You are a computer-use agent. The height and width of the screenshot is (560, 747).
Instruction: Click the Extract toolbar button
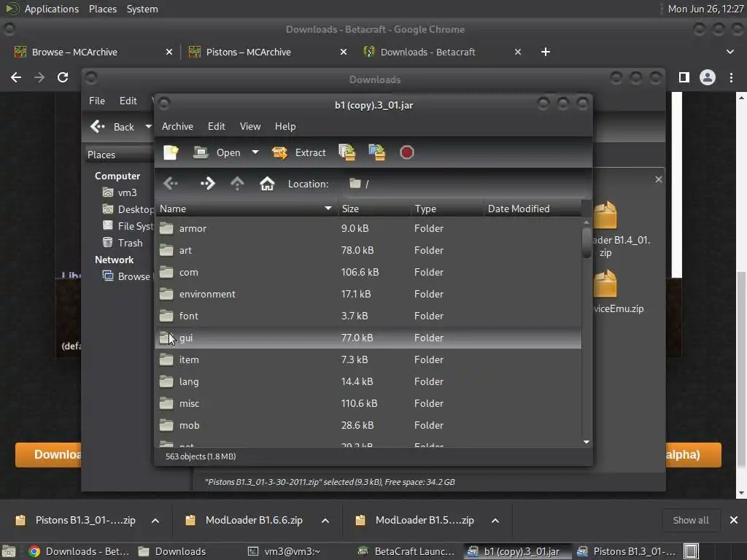coord(298,152)
